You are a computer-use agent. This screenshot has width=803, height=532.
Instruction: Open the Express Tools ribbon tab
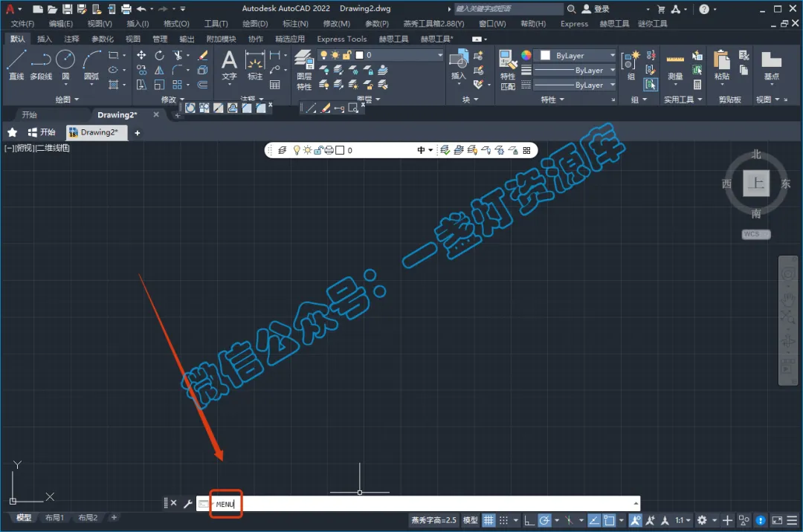[341, 39]
